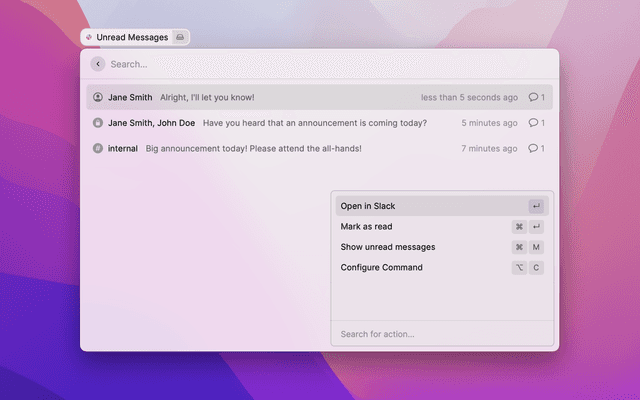Click the comment bubble on the group conversation row
This screenshot has height=400, width=640.
(x=534, y=123)
